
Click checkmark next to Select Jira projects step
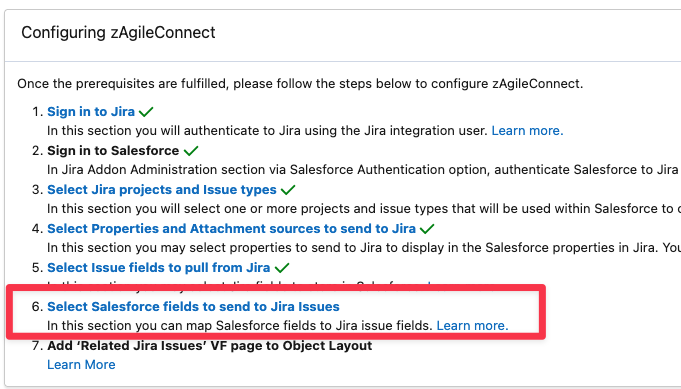pos(288,190)
